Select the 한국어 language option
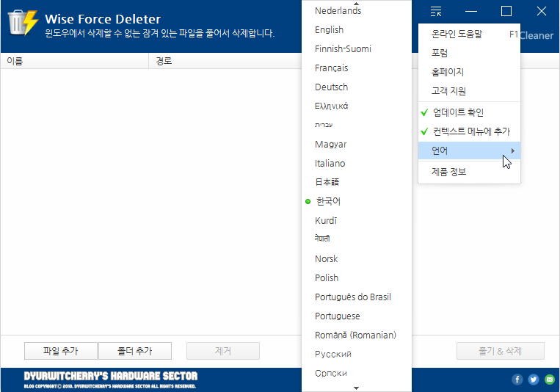 coord(357,202)
